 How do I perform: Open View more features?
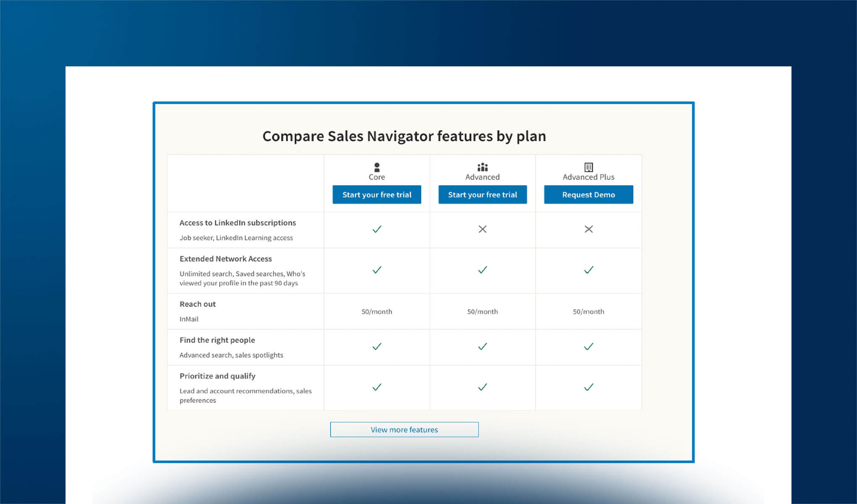pyautogui.click(x=404, y=429)
